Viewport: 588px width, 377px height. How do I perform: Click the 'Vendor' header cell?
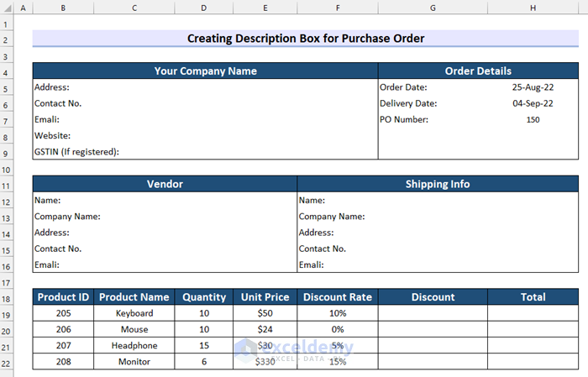click(x=165, y=184)
